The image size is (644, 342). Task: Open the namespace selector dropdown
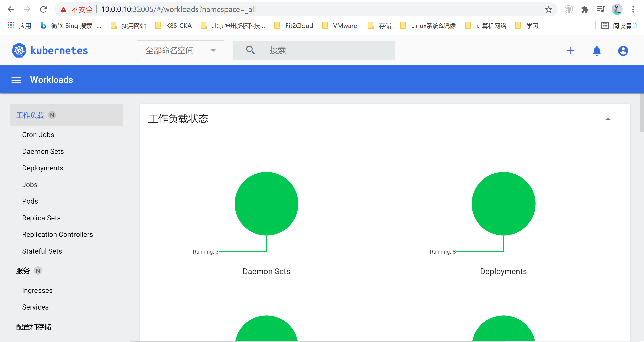coord(180,50)
